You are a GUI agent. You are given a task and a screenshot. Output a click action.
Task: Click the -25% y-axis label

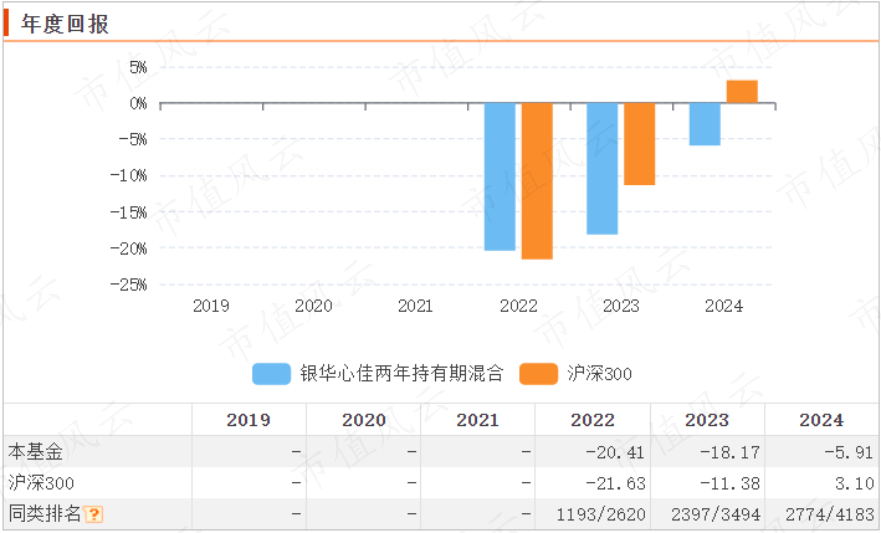(129, 284)
